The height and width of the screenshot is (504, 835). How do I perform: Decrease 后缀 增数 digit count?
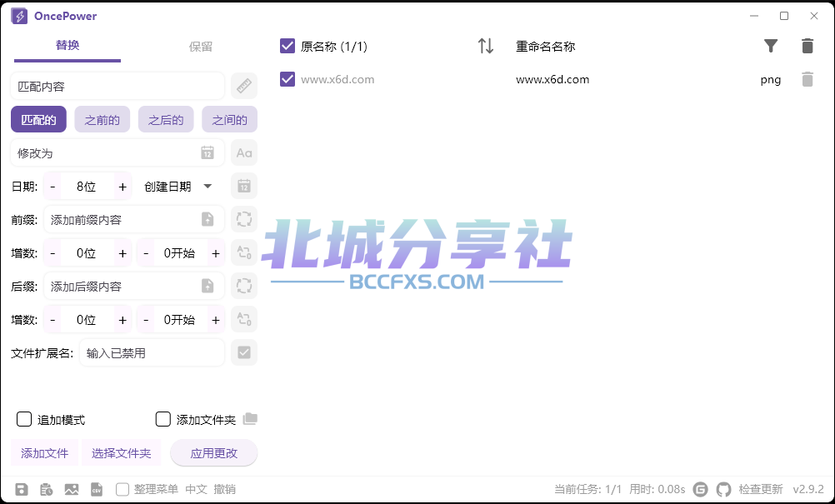click(x=52, y=319)
